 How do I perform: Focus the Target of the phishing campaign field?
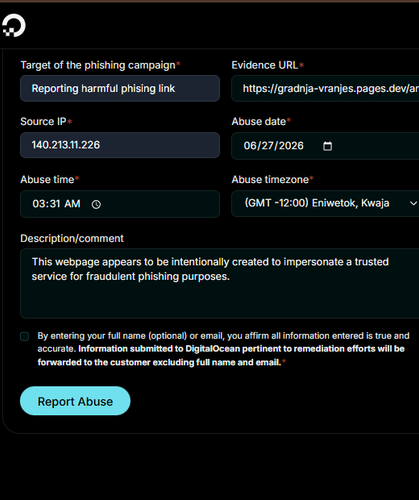(120, 88)
